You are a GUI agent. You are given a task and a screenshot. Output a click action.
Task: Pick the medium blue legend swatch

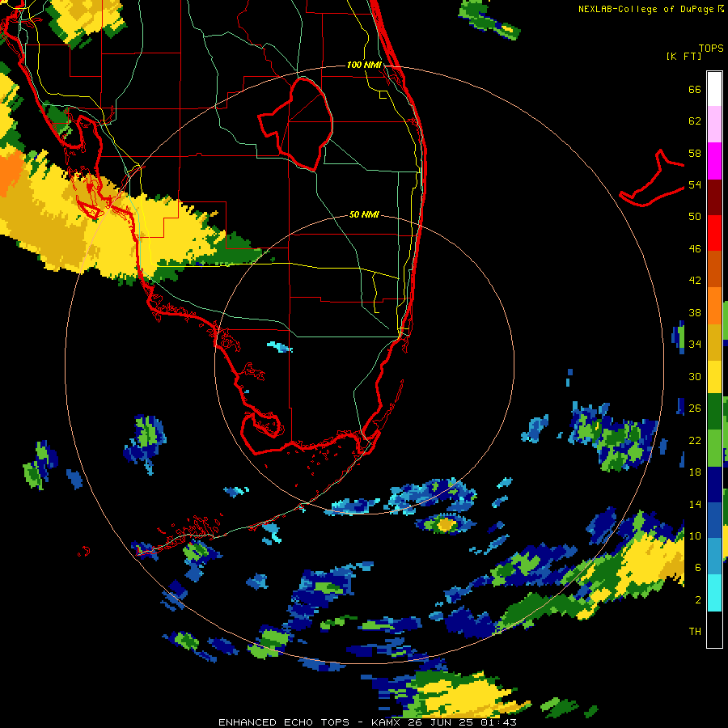pyautogui.click(x=714, y=520)
